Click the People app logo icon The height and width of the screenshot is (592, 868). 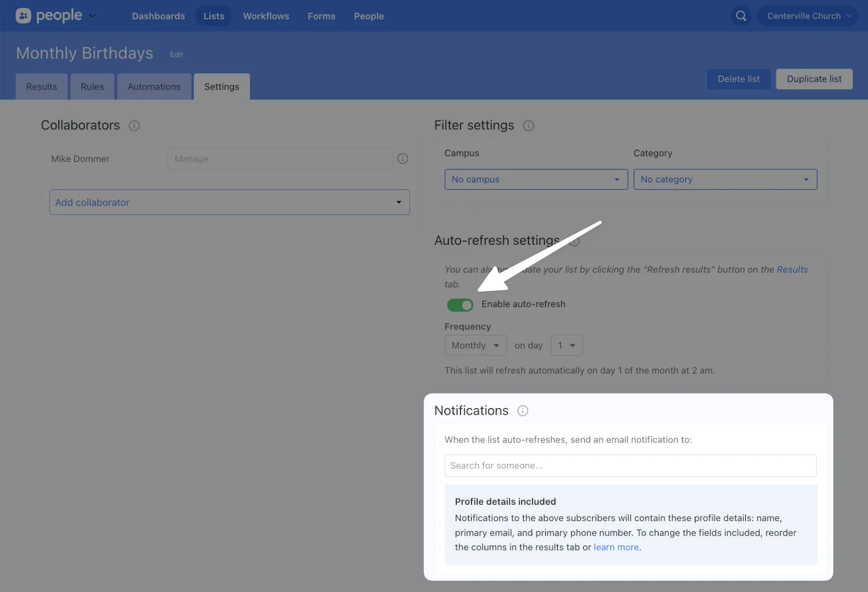(x=23, y=16)
